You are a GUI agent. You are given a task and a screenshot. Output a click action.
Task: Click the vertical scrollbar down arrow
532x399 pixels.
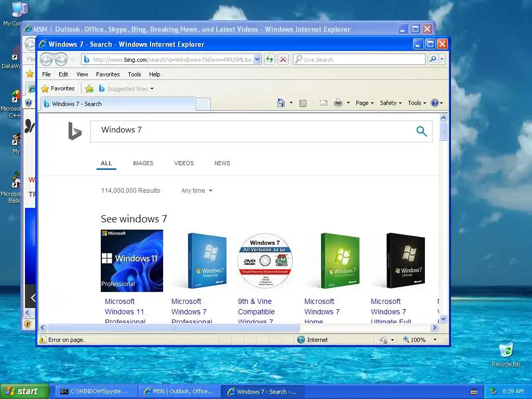click(443, 319)
